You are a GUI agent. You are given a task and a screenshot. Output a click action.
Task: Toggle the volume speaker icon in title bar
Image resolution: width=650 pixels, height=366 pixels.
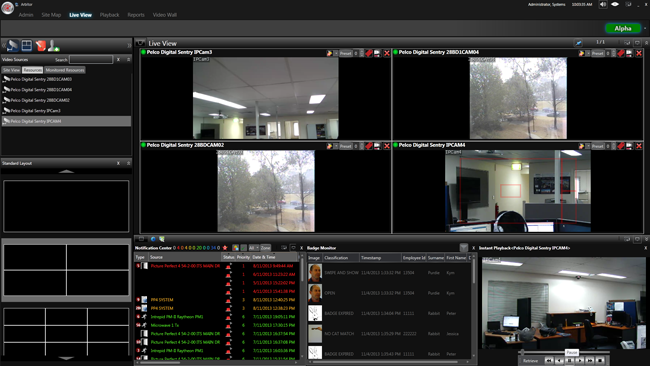[603, 5]
